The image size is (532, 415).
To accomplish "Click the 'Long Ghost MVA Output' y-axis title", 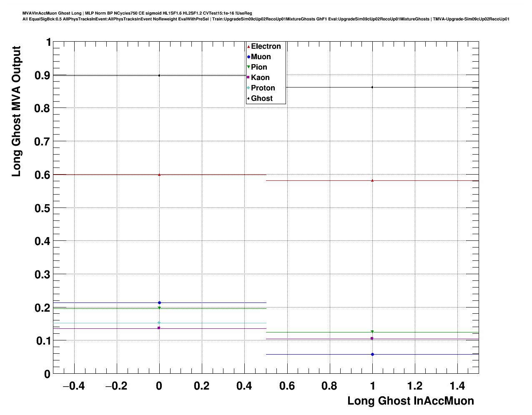I will tap(17, 111).
